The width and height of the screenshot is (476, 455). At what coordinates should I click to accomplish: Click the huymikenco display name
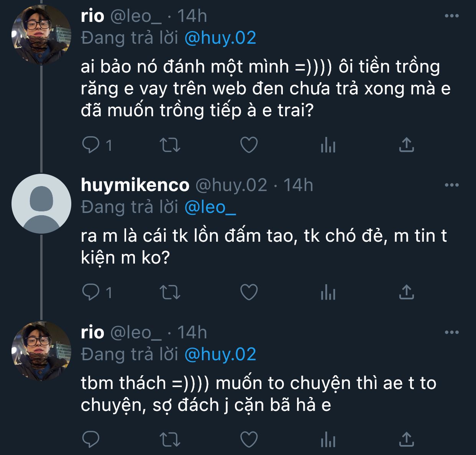[x=135, y=185]
